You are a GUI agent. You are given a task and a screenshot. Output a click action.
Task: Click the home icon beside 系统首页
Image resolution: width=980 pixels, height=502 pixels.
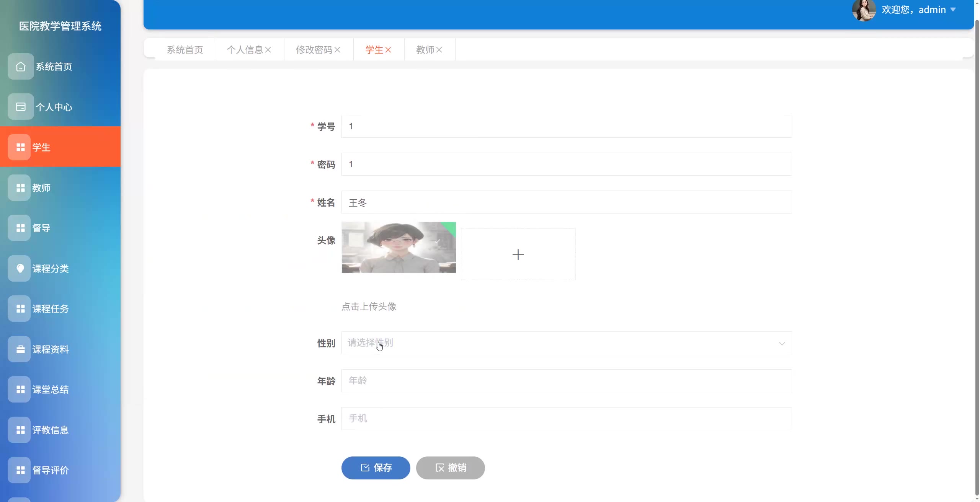[21, 67]
